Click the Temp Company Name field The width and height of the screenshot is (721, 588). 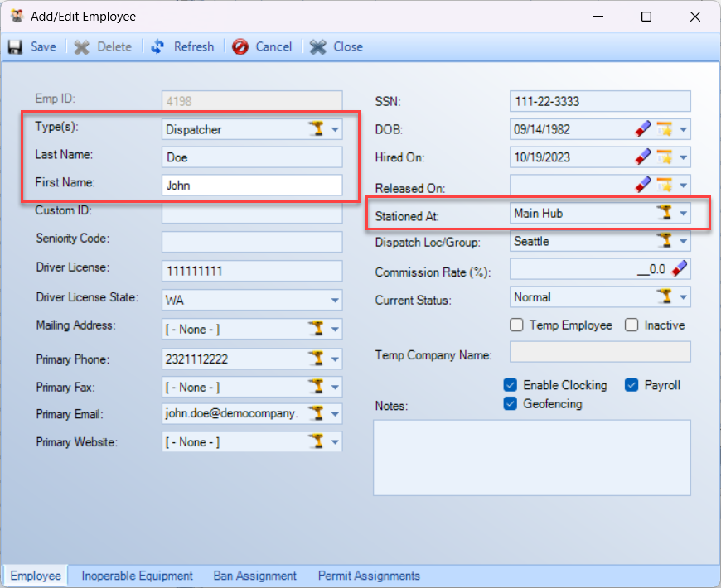click(600, 352)
